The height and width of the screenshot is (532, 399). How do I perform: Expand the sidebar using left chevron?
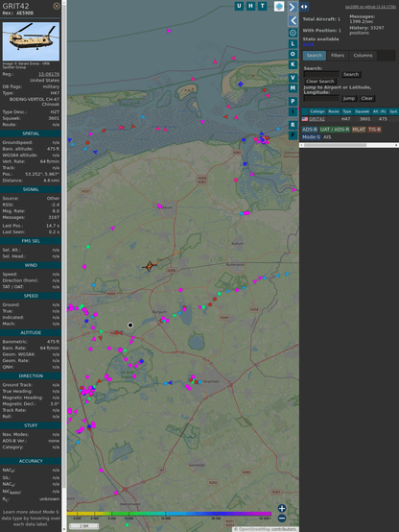click(x=293, y=21)
